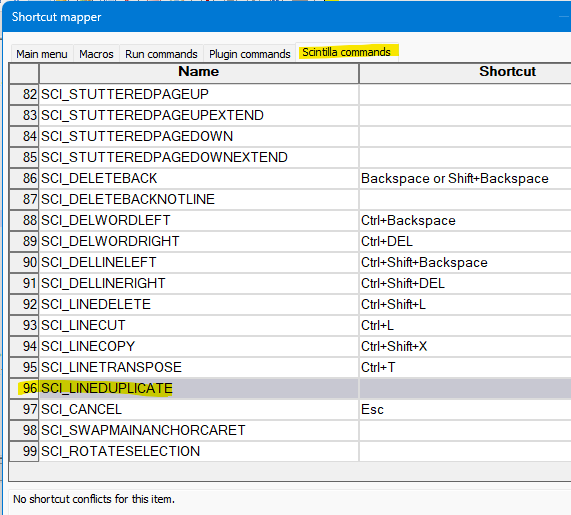
Task: Click row number 96 header
Action: pos(24,389)
